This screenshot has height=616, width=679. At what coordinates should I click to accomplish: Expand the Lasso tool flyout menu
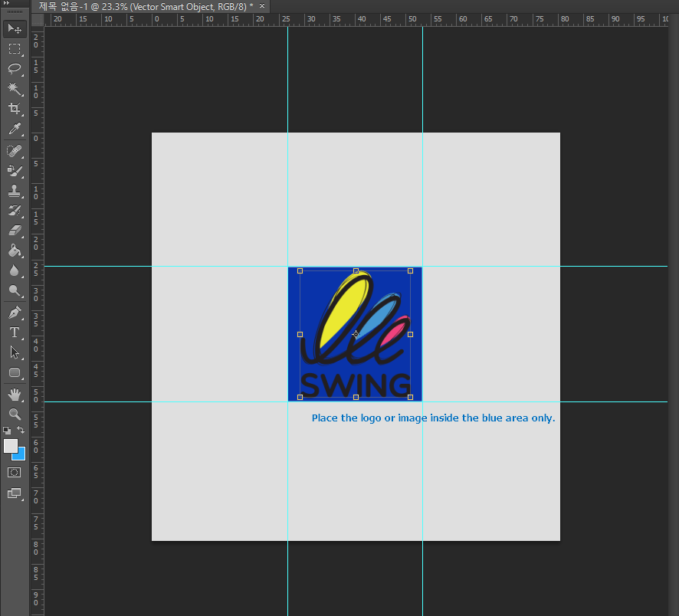click(x=22, y=74)
